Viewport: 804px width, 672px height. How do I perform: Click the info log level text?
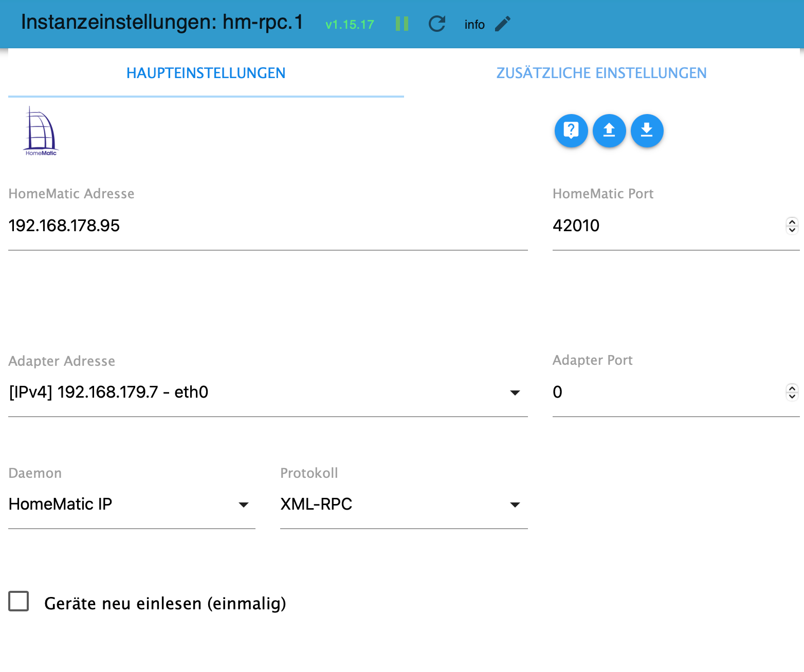(474, 25)
